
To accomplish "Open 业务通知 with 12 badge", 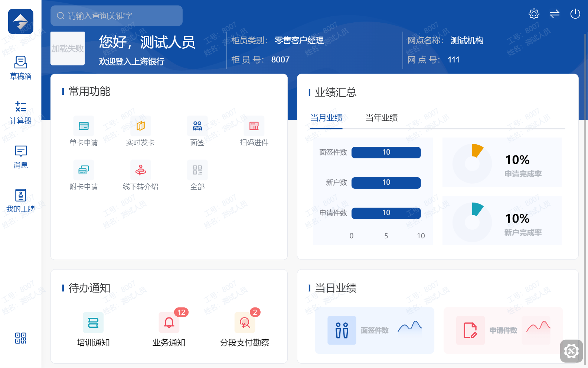I will 169,330.
